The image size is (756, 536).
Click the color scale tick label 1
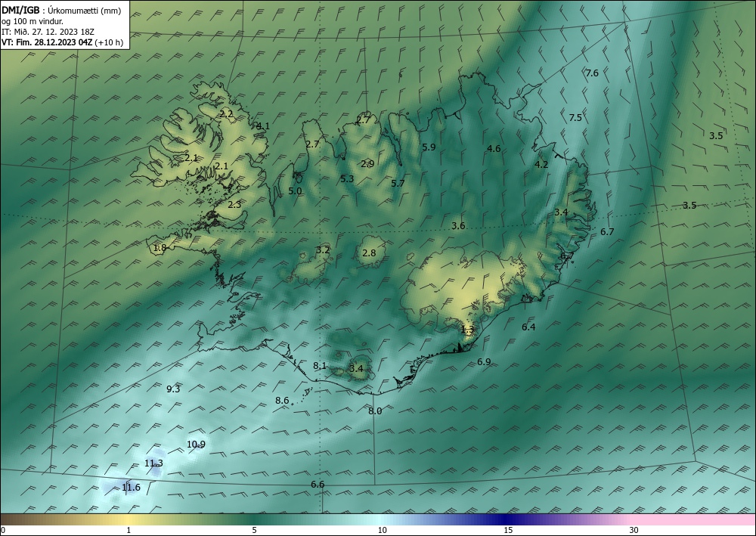(x=129, y=531)
